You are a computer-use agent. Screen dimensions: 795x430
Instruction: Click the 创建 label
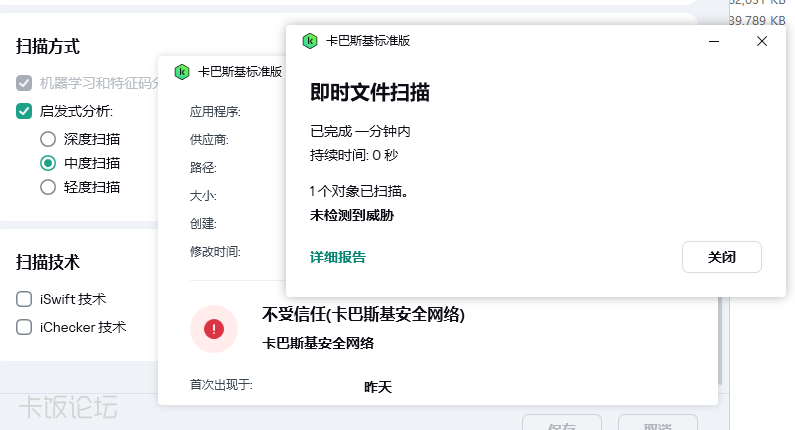point(203,224)
